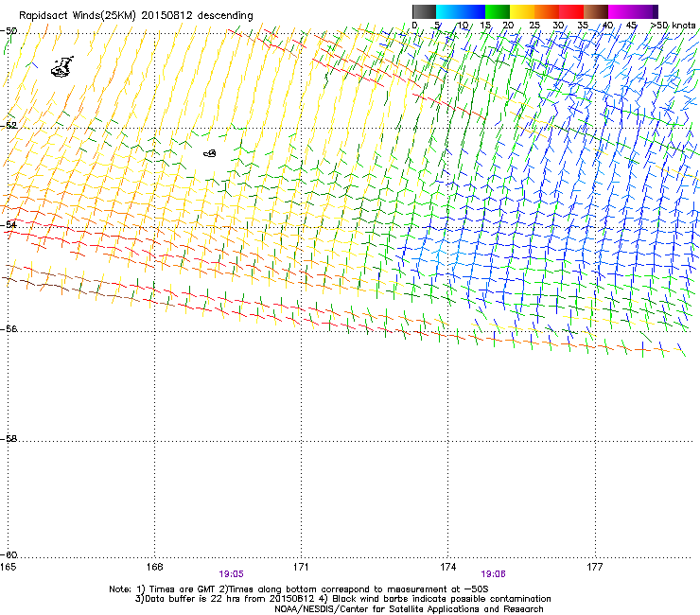Click the purple time stamp 19:05

231,574
